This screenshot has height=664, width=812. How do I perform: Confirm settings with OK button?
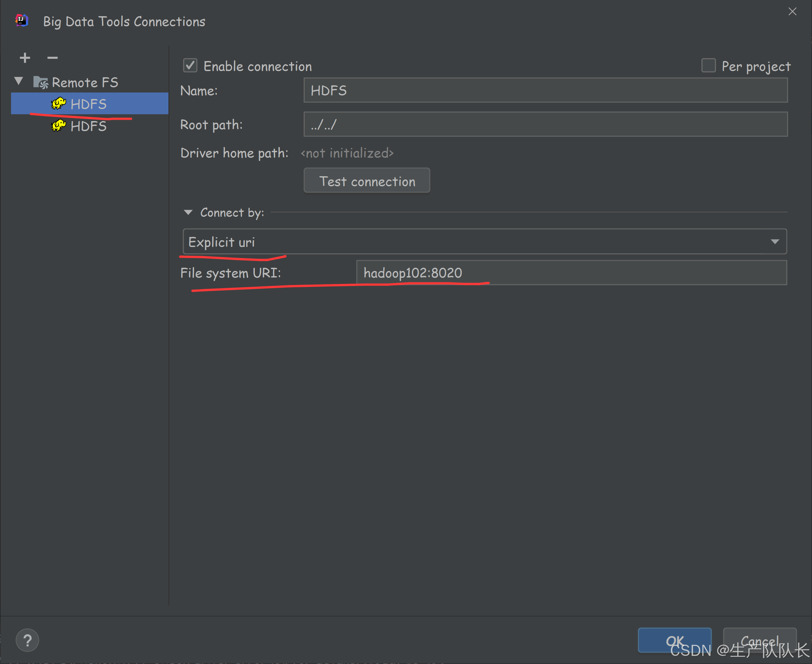tap(675, 640)
